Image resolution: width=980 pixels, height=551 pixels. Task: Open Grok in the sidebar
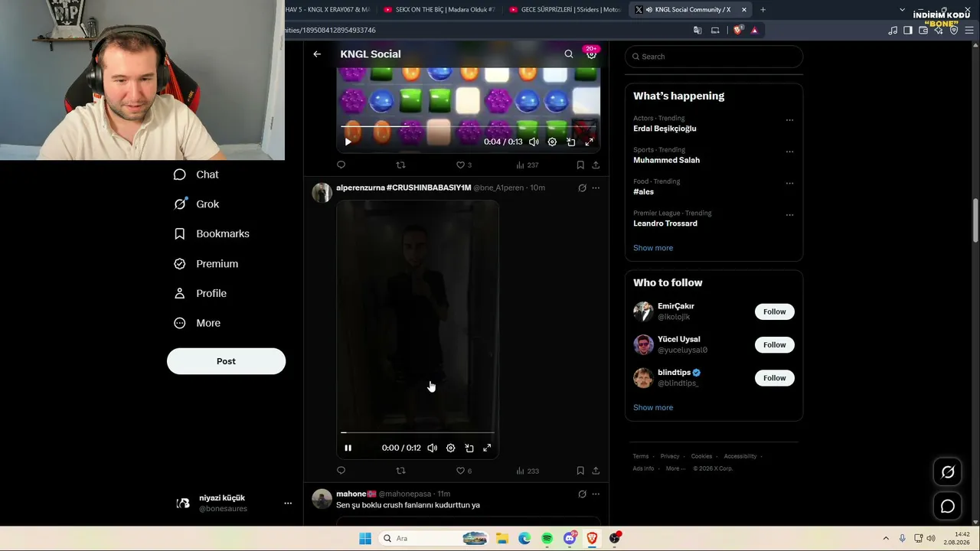[x=197, y=204]
